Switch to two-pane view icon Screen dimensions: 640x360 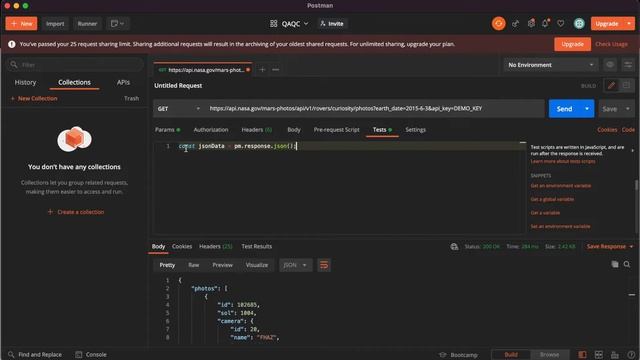click(x=598, y=355)
